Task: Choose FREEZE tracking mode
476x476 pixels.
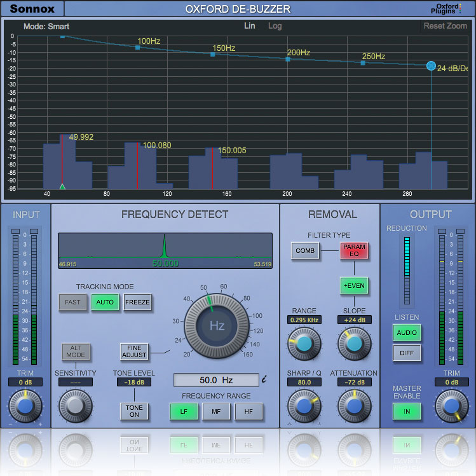Action: [137, 302]
